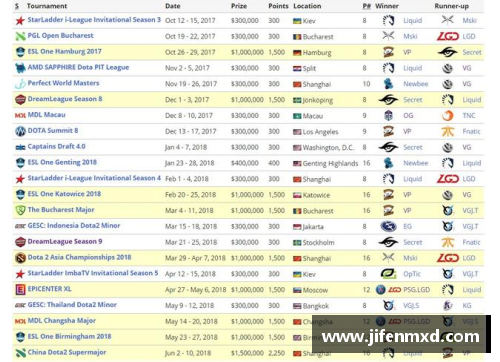Open the Captains Draft 4.0 link

[x=56, y=146]
